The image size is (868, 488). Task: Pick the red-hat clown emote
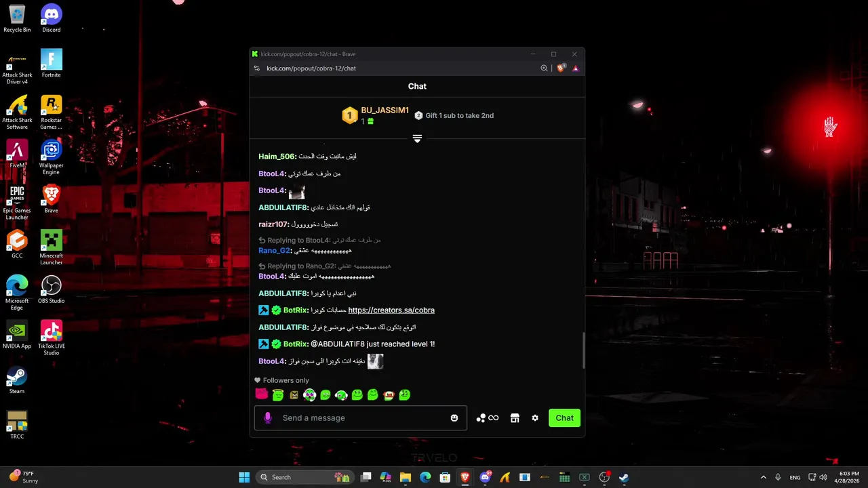click(389, 395)
